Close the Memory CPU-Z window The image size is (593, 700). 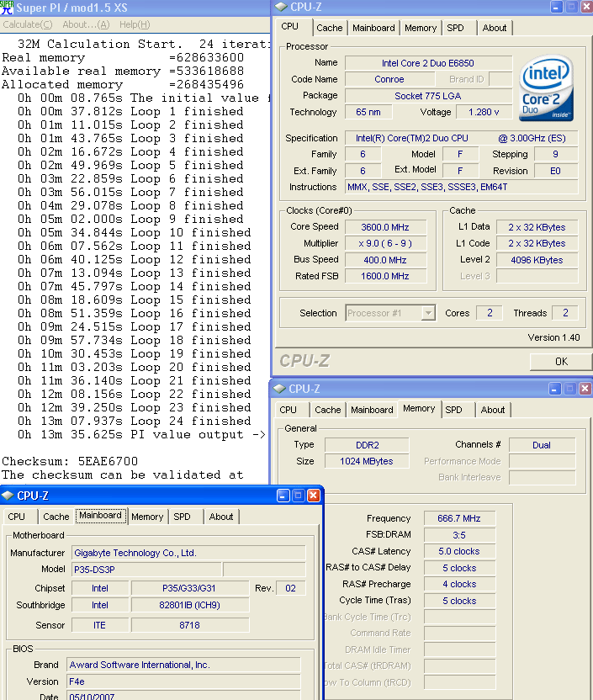pos(585,389)
